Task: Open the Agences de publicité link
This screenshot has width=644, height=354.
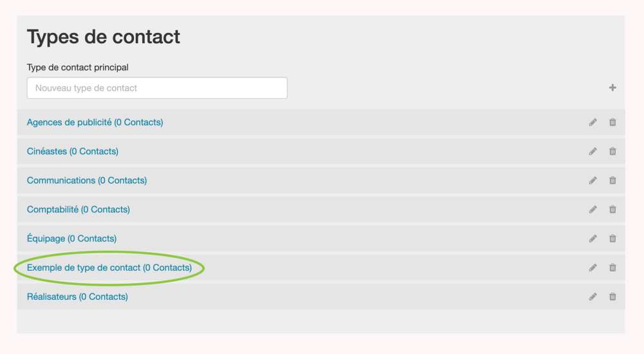Action: pyautogui.click(x=95, y=123)
